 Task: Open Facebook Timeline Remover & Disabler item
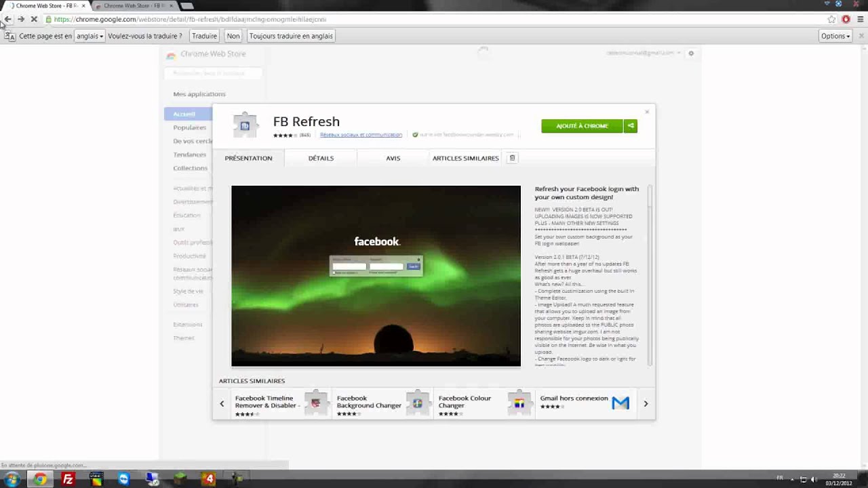pos(281,404)
